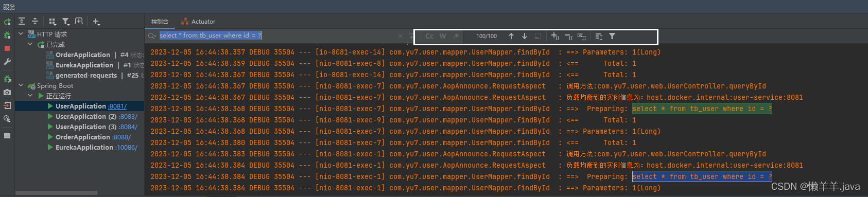
Task: Toggle Match Case (Cc) in search bar
Action: pyautogui.click(x=429, y=36)
